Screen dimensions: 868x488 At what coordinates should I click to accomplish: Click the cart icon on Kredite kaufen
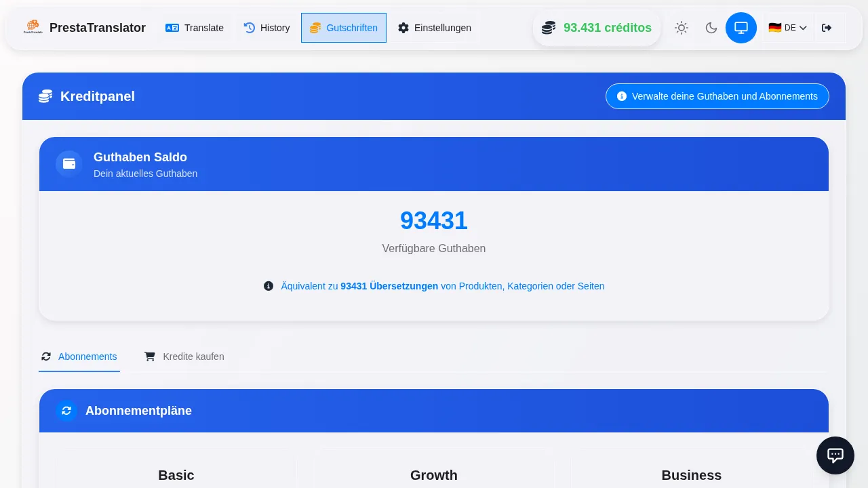[150, 357]
